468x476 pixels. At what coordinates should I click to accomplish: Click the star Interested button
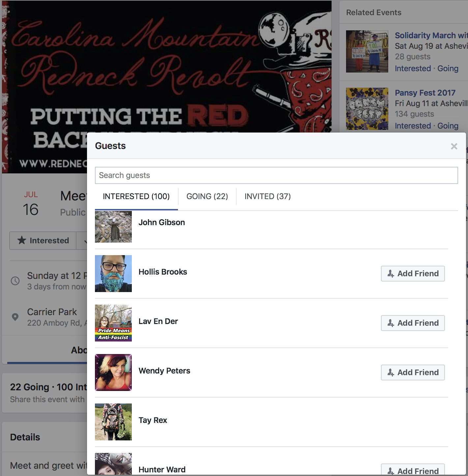[43, 241]
